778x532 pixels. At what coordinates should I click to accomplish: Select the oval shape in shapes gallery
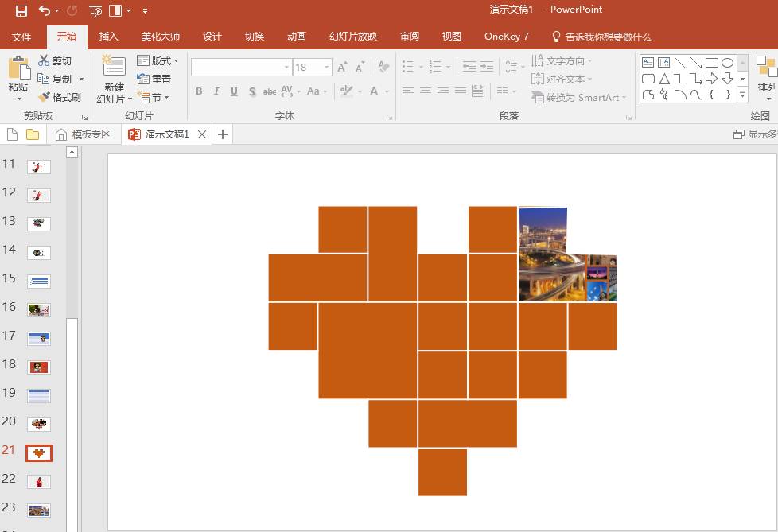pos(727,62)
